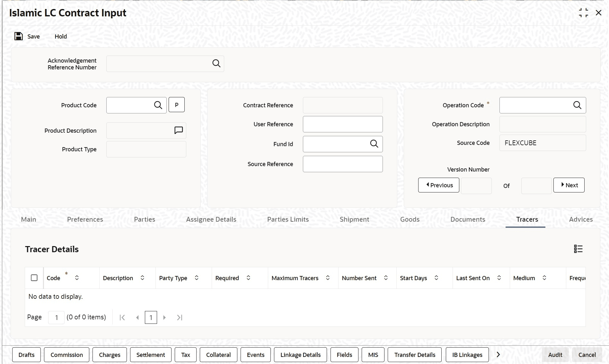
Task: Select the Tracers tab
Action: tap(527, 219)
